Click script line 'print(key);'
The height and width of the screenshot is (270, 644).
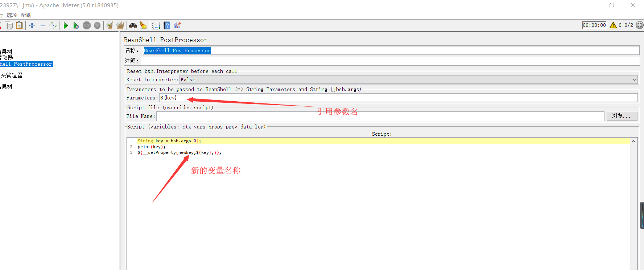152,147
